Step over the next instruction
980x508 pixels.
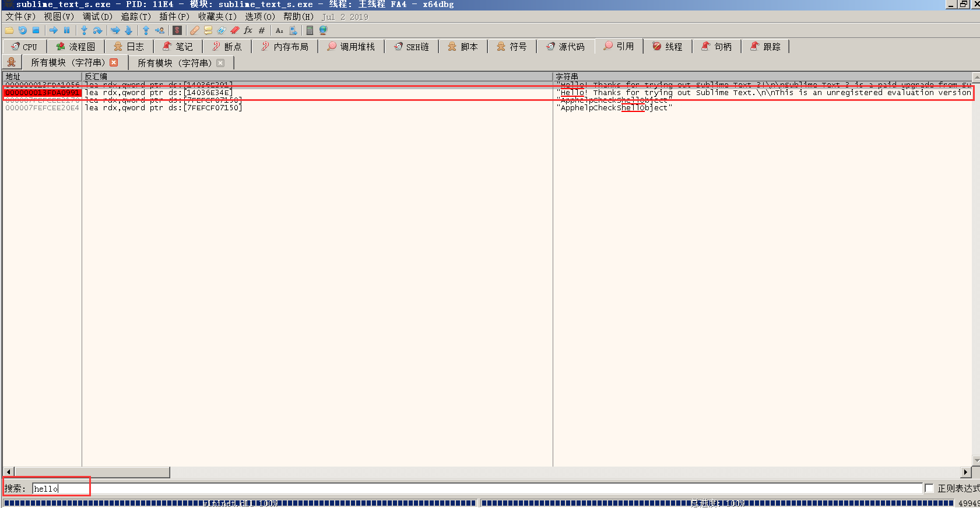(97, 30)
